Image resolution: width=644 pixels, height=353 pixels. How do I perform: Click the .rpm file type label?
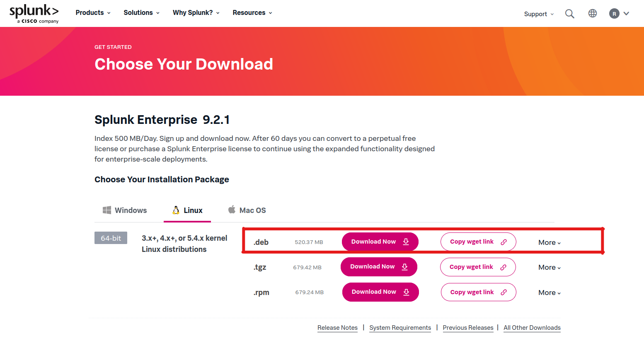point(261,292)
